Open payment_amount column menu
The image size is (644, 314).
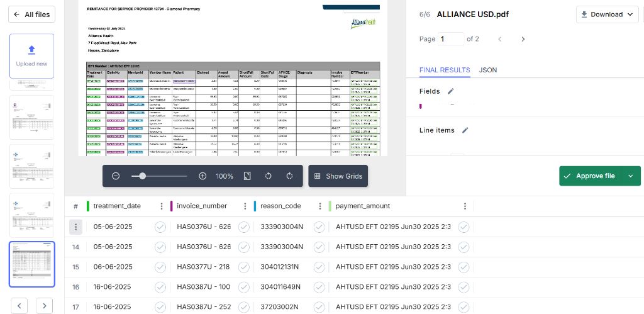[x=465, y=206]
